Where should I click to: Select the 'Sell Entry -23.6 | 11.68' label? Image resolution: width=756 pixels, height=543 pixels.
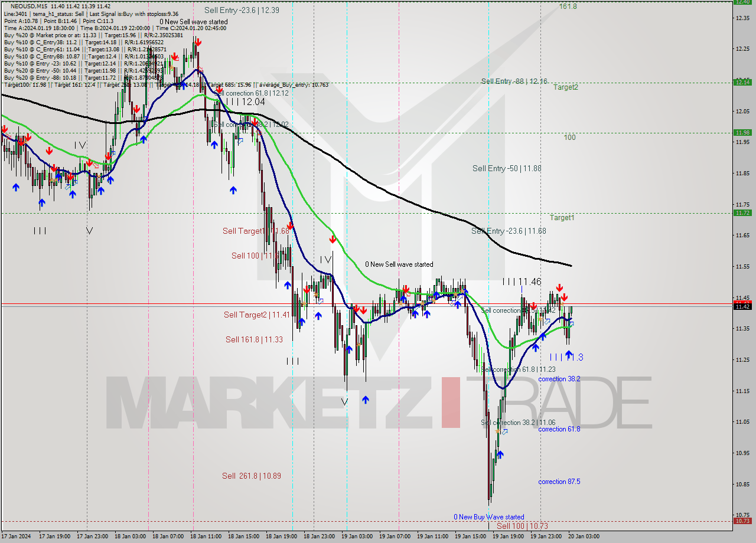pos(509,231)
